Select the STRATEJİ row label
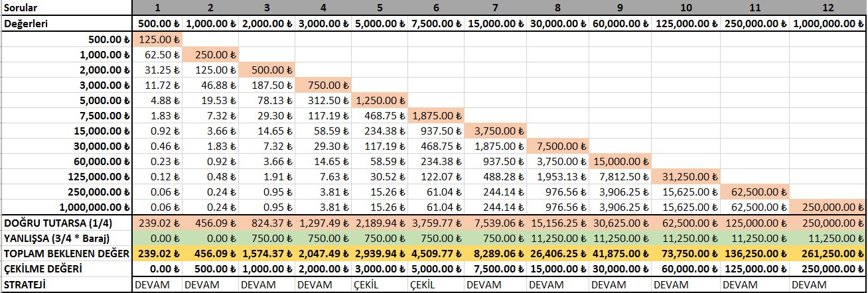868x293 pixels. (x=66, y=284)
